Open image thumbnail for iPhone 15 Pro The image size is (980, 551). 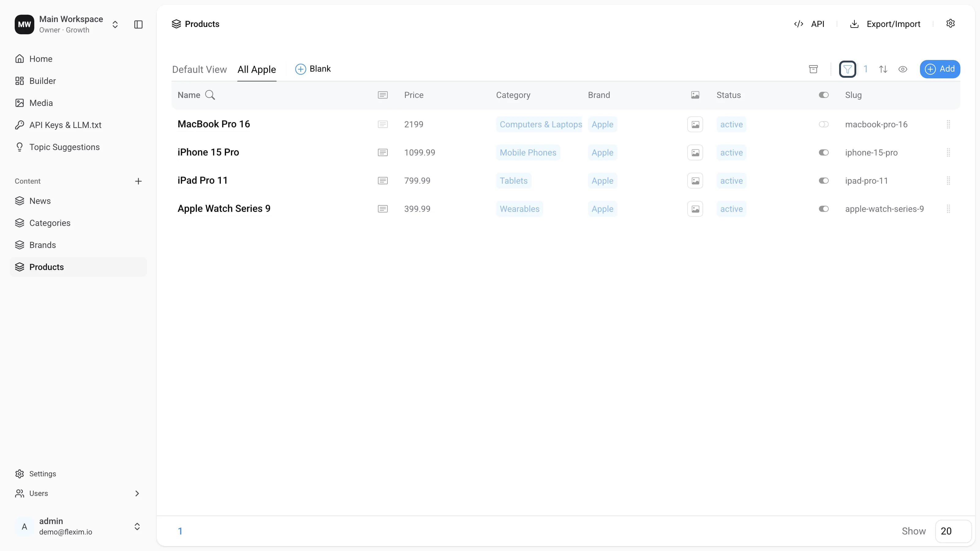[695, 152]
